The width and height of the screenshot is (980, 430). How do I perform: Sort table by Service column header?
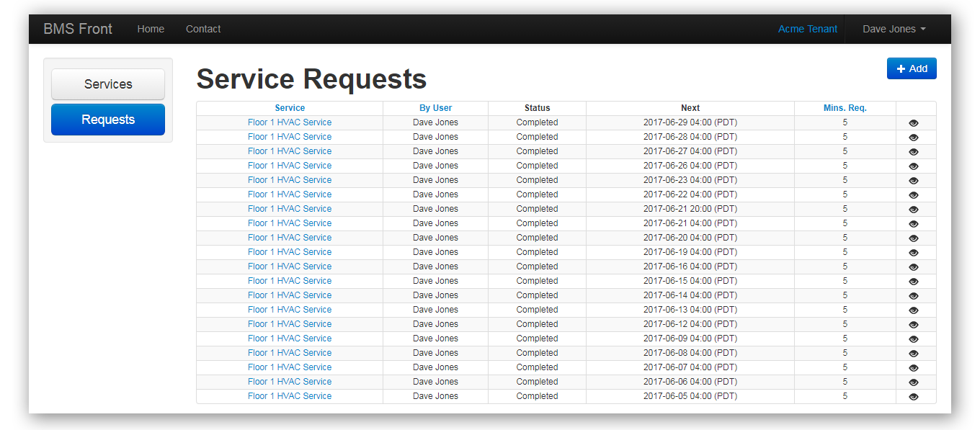pyautogui.click(x=290, y=108)
